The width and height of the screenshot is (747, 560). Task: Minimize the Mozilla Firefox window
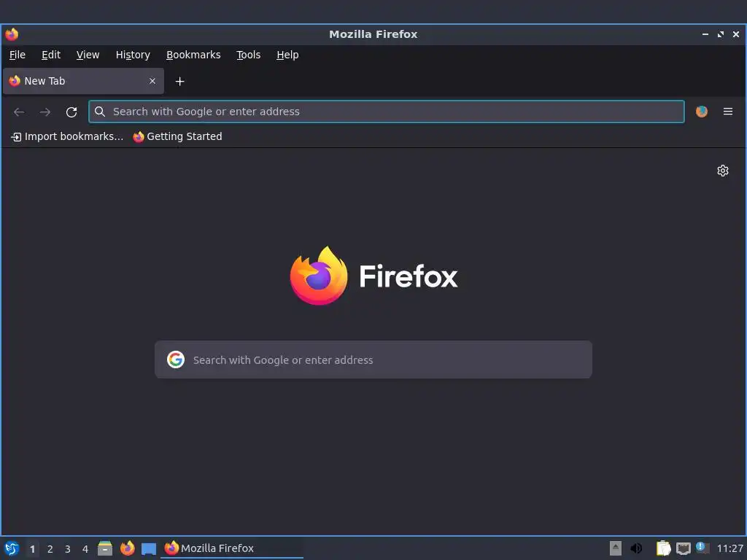click(x=705, y=34)
